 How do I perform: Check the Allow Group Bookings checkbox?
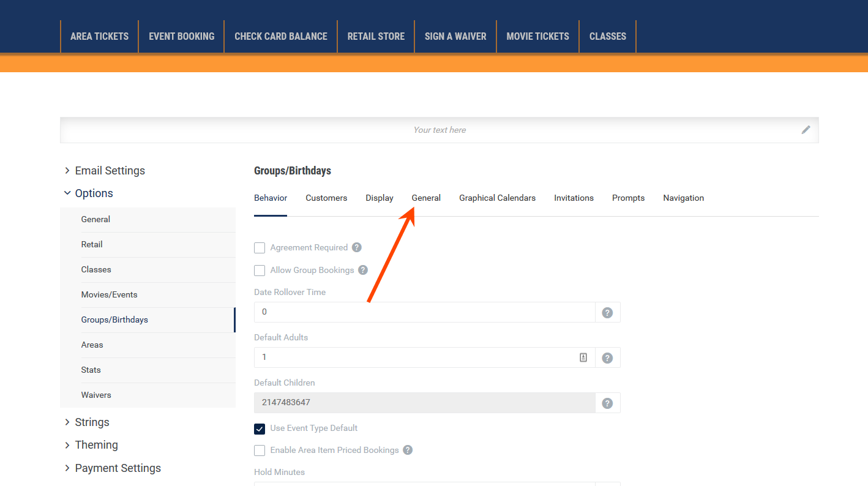pyautogui.click(x=260, y=271)
